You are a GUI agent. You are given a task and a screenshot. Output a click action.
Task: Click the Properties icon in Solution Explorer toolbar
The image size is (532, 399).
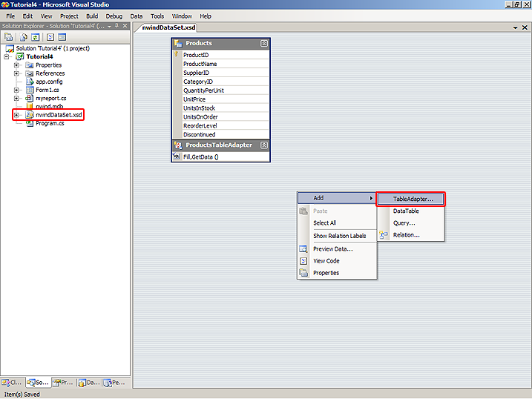click(9, 36)
